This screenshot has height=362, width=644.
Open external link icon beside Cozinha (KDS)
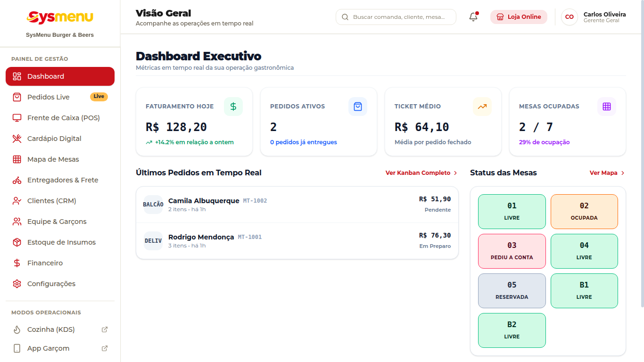[105, 329]
